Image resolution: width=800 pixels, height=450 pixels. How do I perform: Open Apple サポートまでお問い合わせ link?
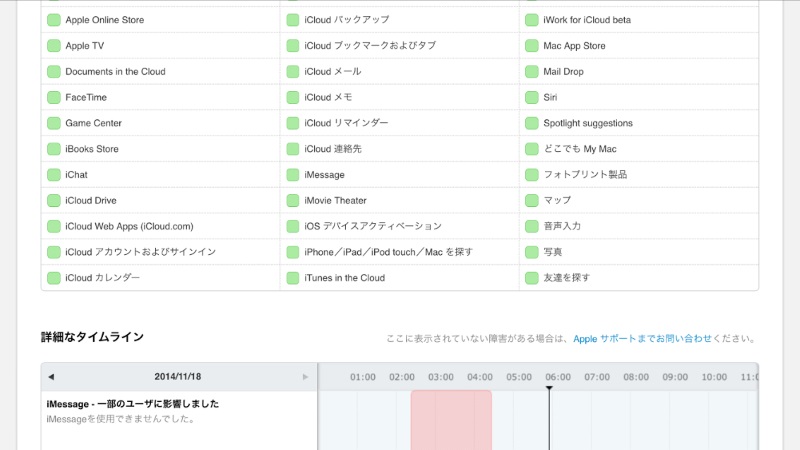pyautogui.click(x=642, y=339)
